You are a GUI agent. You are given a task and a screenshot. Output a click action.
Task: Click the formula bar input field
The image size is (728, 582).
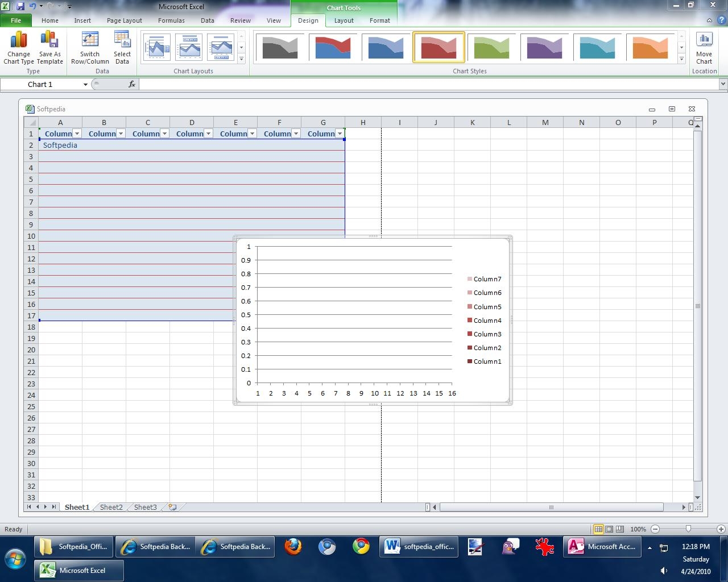[x=427, y=84]
